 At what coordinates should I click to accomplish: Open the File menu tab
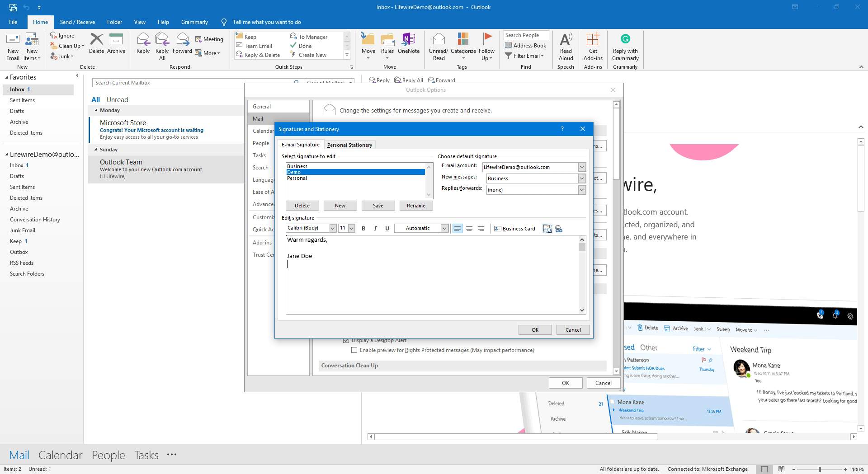13,22
